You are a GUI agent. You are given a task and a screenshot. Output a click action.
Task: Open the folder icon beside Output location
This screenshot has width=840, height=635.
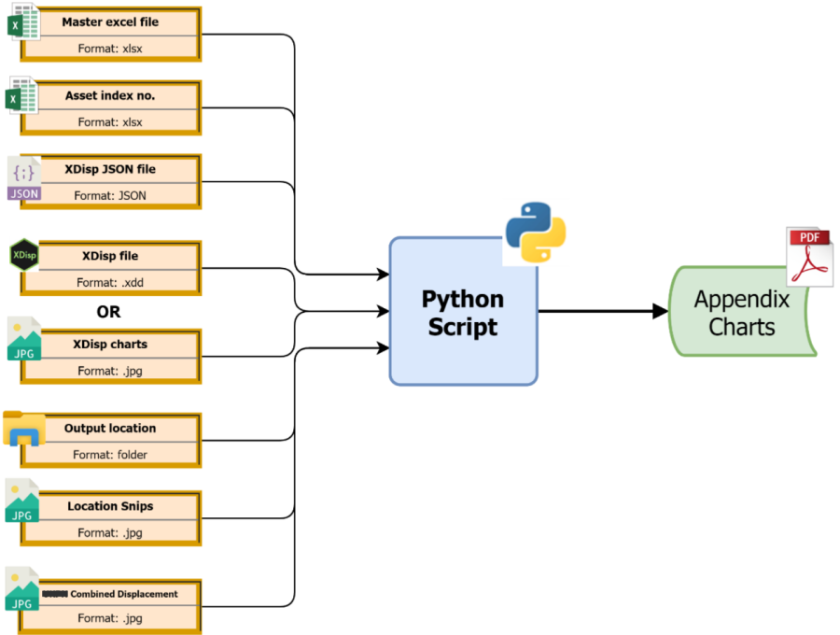point(23,427)
